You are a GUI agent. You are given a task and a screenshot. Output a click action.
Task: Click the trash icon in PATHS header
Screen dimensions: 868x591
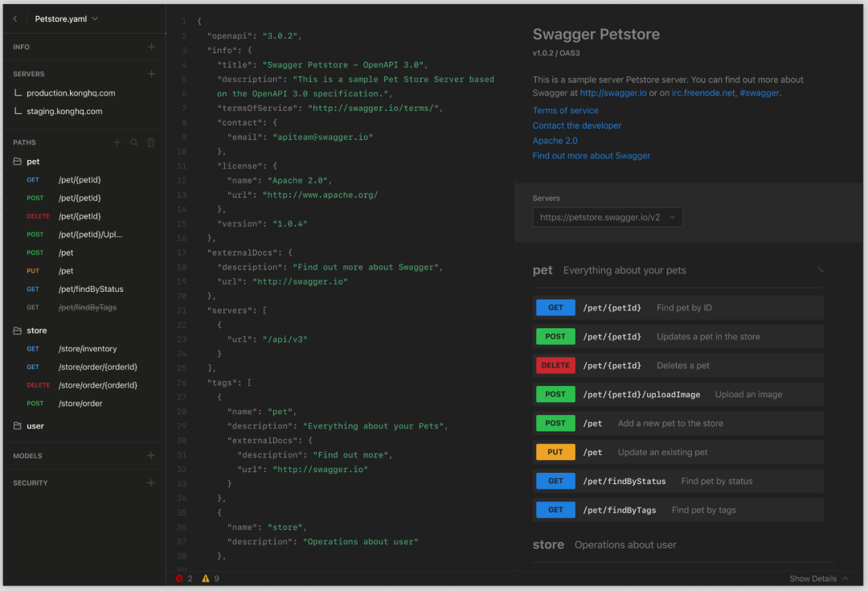[x=151, y=142]
